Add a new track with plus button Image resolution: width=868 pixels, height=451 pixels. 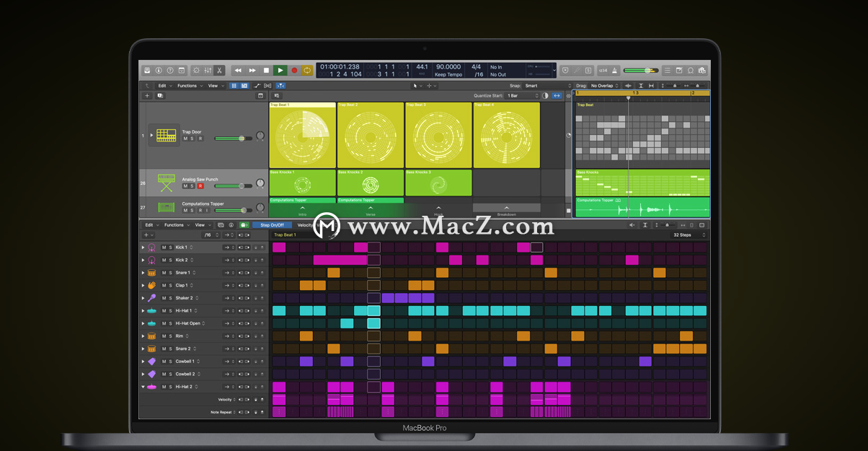[147, 95]
